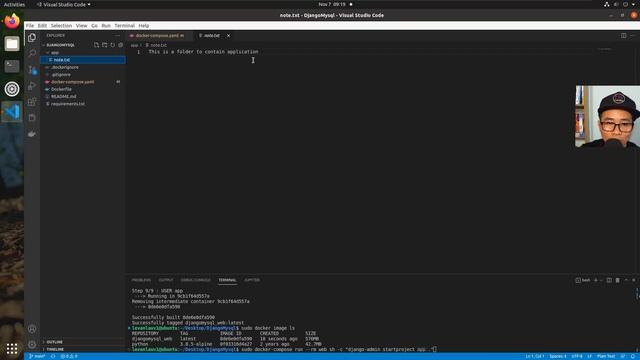Select the TERMINAL panel tab
Screen dimensions: 640x360
[x=227, y=280]
